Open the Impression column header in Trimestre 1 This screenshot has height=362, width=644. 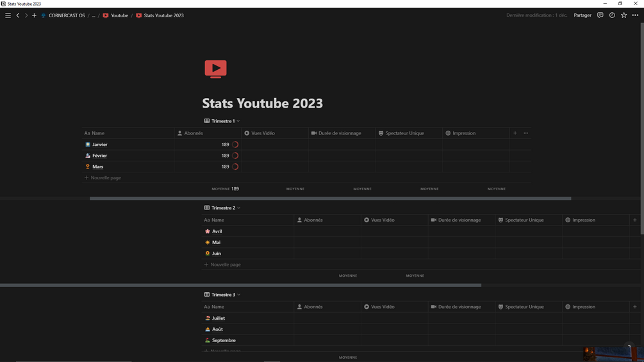tap(476, 133)
